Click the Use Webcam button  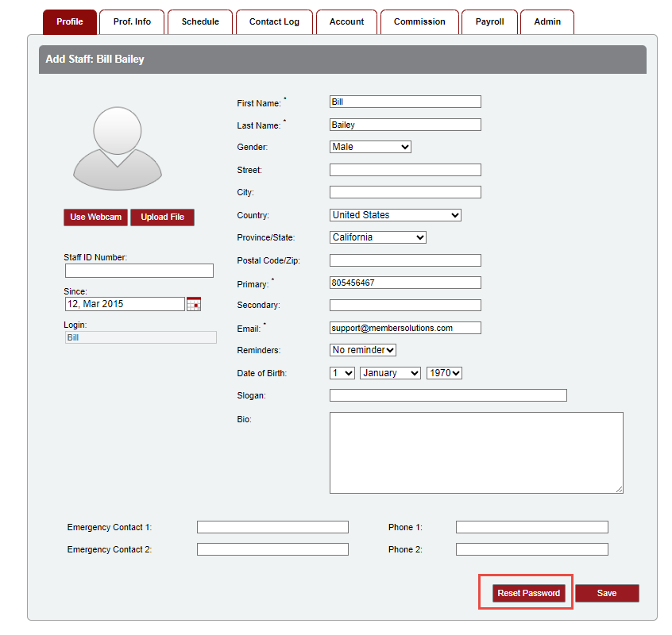(x=95, y=217)
